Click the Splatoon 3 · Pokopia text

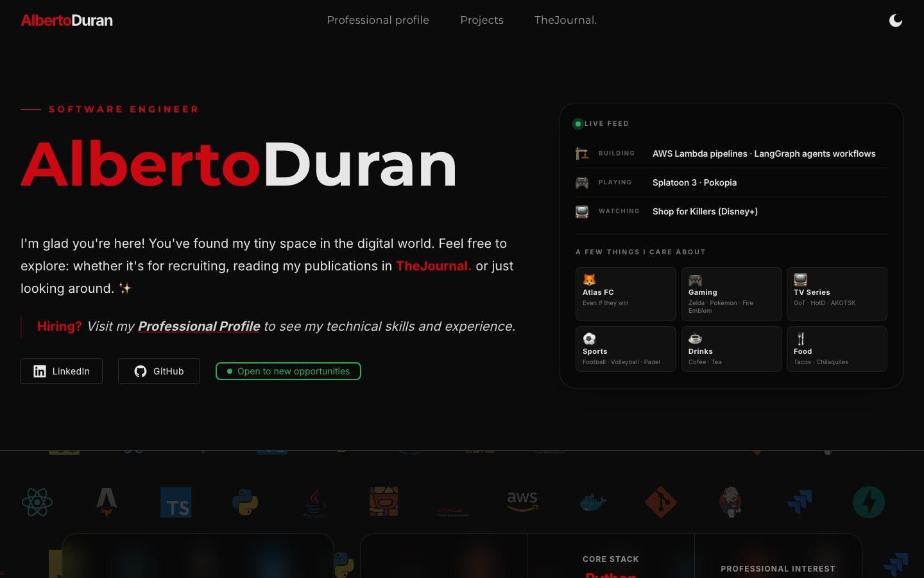click(694, 182)
